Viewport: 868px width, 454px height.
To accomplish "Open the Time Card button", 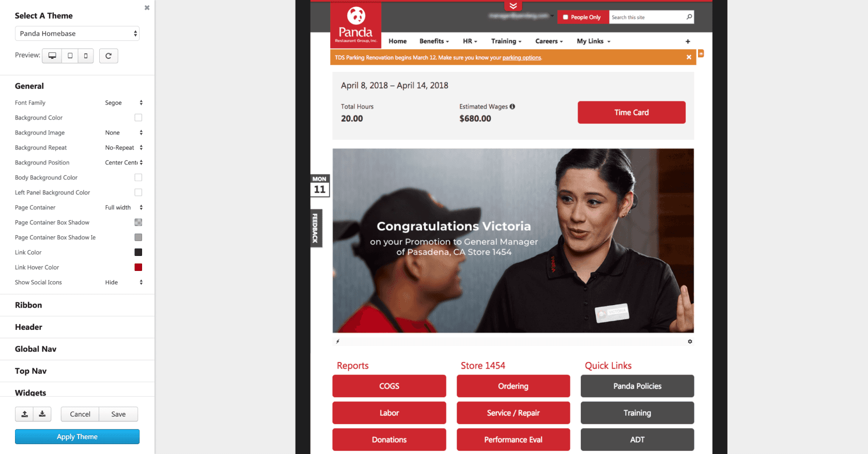I will point(631,112).
